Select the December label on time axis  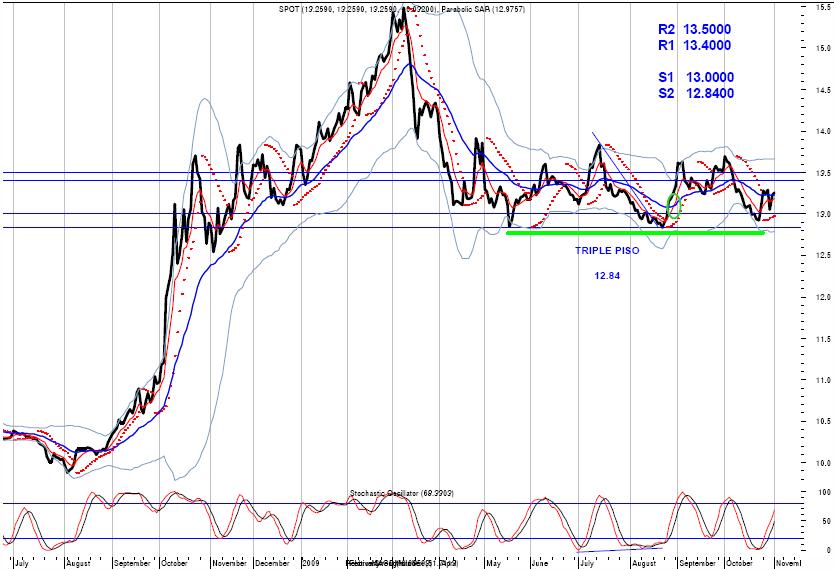pos(271,564)
